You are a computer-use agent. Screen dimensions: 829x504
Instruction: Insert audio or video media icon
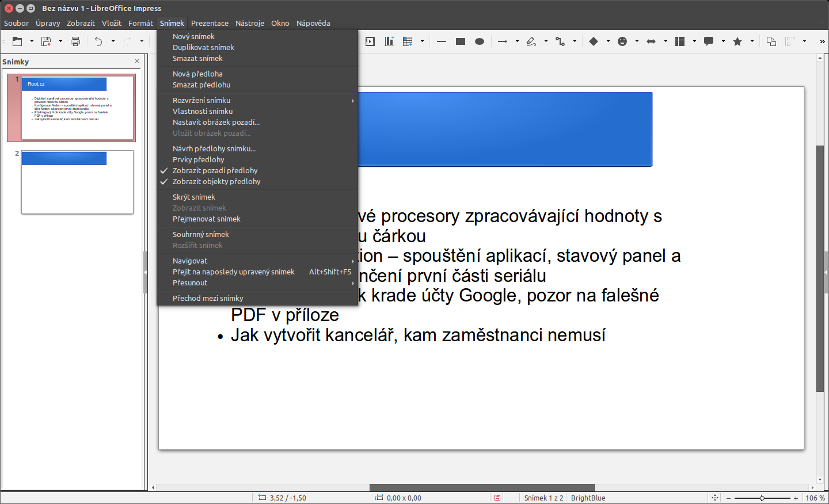click(x=370, y=41)
